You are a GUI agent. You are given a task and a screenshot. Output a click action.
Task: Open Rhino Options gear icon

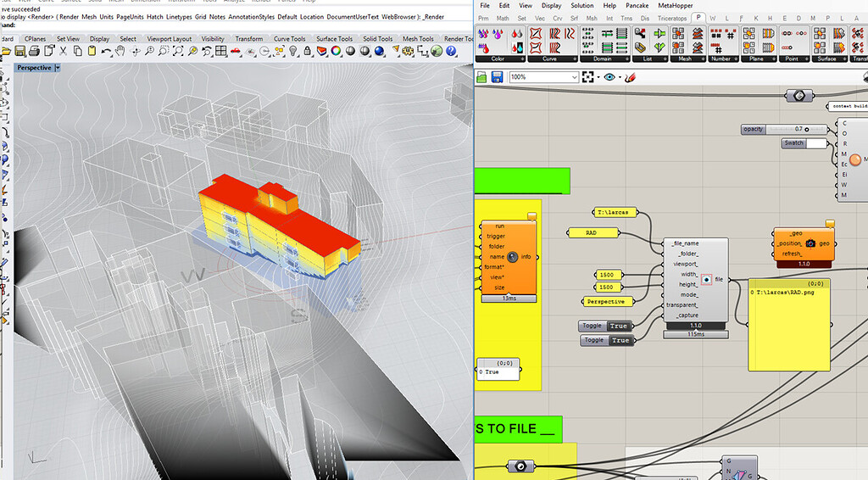409,52
